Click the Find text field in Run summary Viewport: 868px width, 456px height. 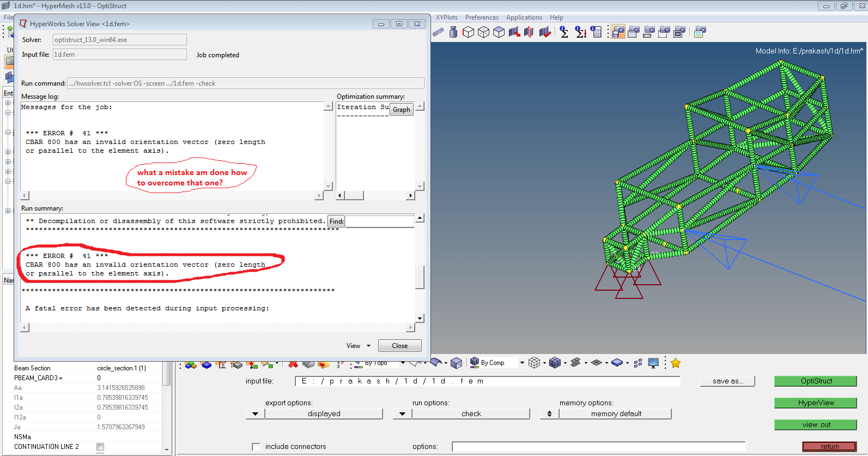pos(380,221)
